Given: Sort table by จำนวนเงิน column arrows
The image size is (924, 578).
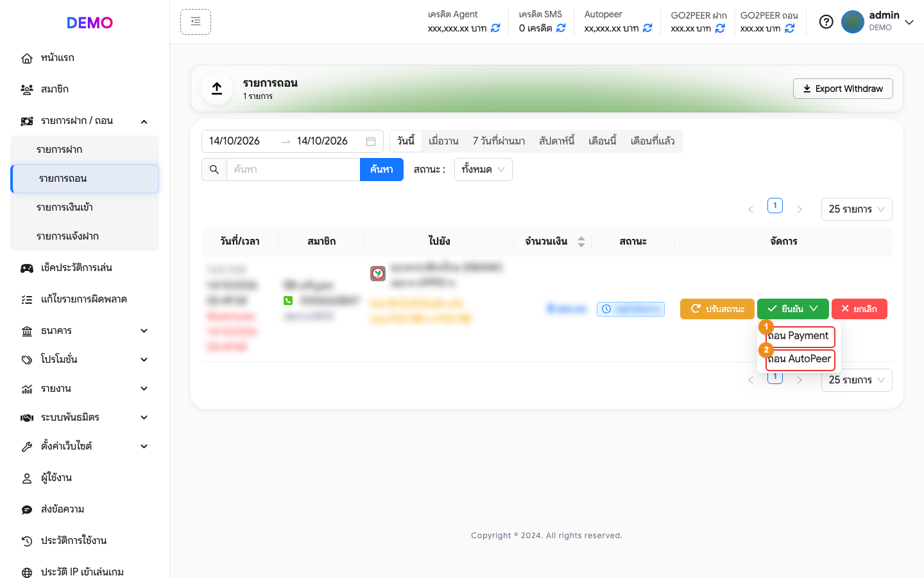Looking at the screenshot, I should (581, 241).
